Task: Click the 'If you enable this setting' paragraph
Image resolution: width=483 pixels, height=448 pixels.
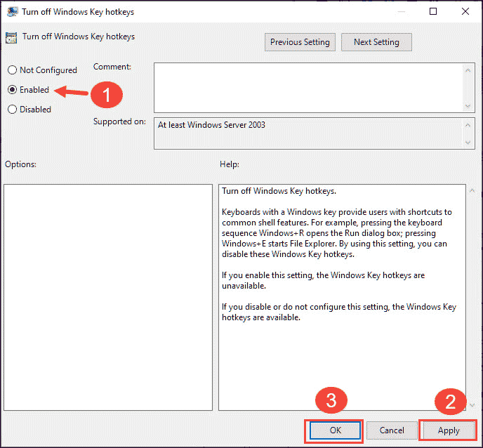Action: tap(323, 280)
